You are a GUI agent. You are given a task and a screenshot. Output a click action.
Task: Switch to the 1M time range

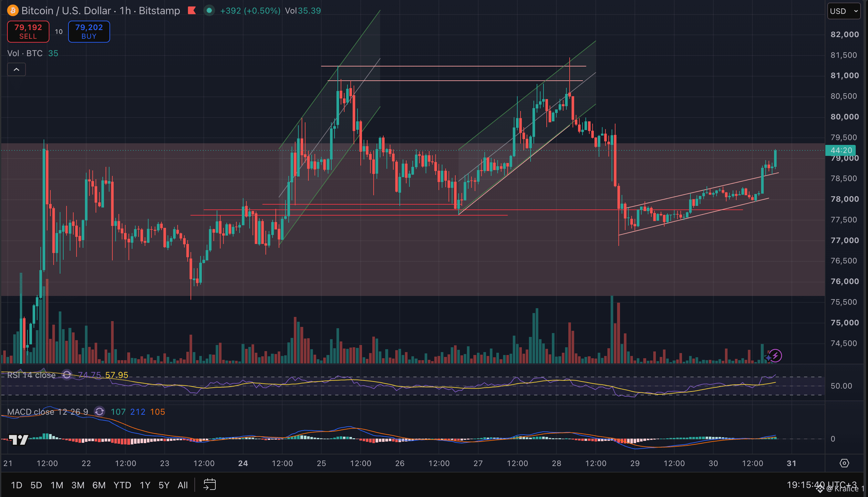click(57, 485)
